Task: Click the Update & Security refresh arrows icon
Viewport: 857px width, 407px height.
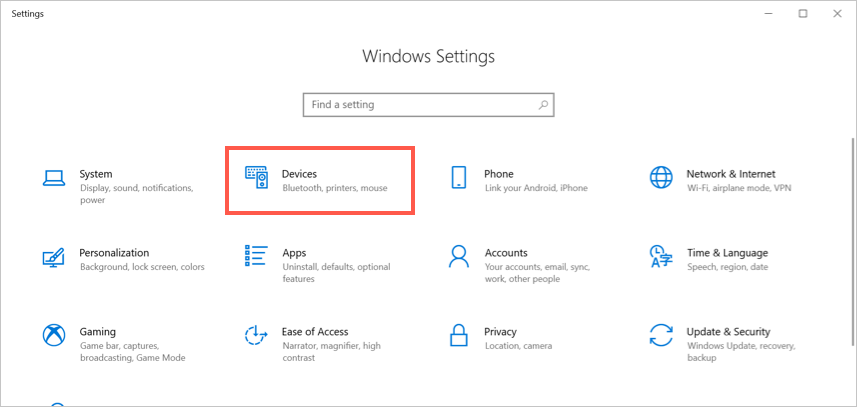Action: [661, 335]
